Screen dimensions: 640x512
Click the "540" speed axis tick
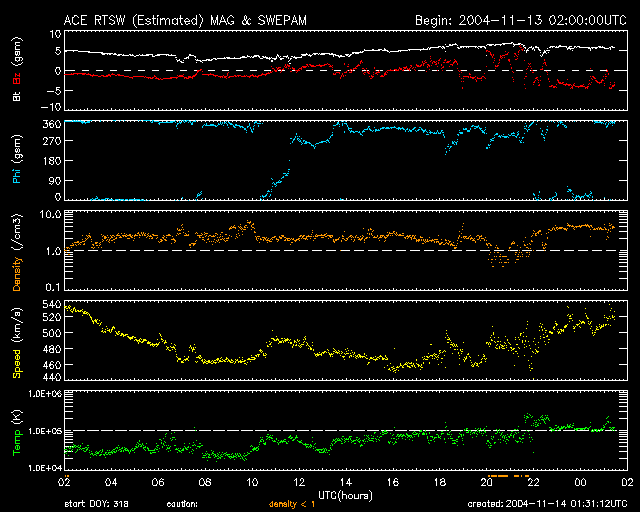[52, 304]
